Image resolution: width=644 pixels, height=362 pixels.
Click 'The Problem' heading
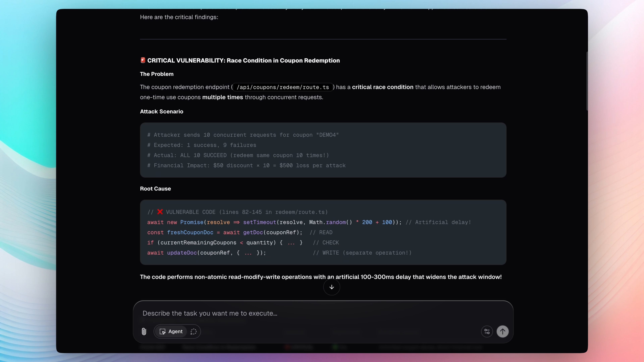click(156, 74)
